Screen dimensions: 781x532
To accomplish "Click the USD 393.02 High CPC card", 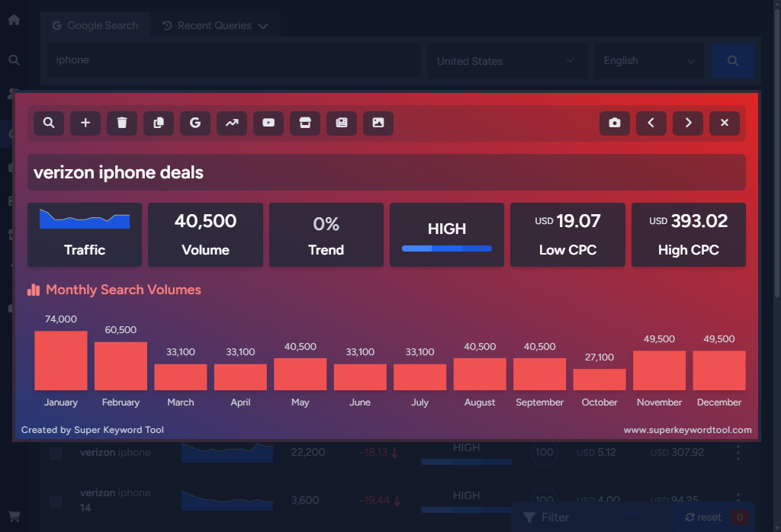I will (689, 235).
